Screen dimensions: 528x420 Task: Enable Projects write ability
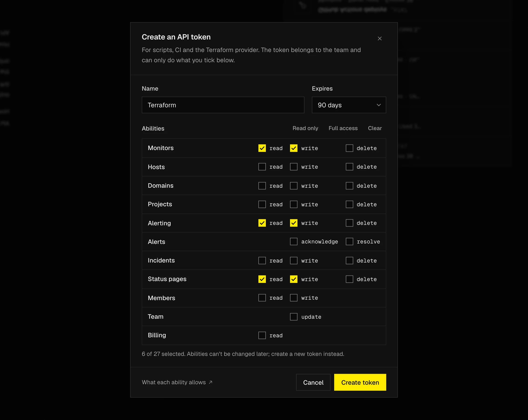click(294, 204)
